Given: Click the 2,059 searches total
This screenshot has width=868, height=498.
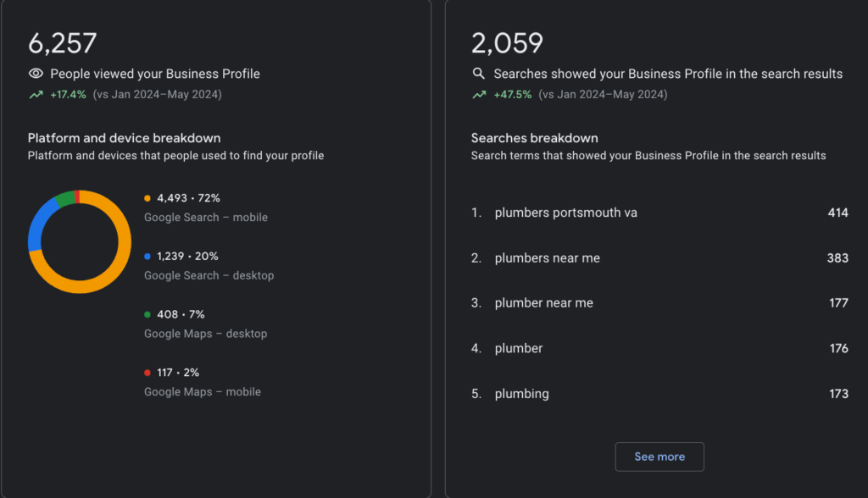Looking at the screenshot, I should pyautogui.click(x=507, y=43).
